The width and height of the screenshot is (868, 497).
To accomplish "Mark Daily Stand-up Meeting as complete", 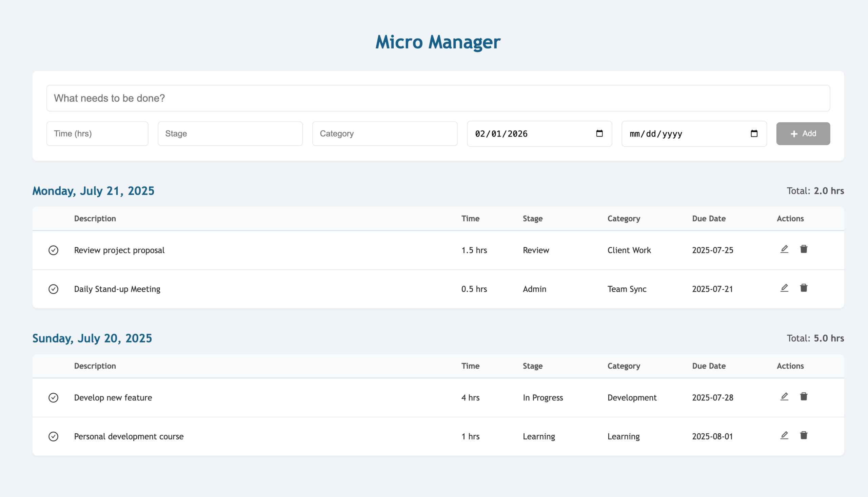I will (x=53, y=289).
